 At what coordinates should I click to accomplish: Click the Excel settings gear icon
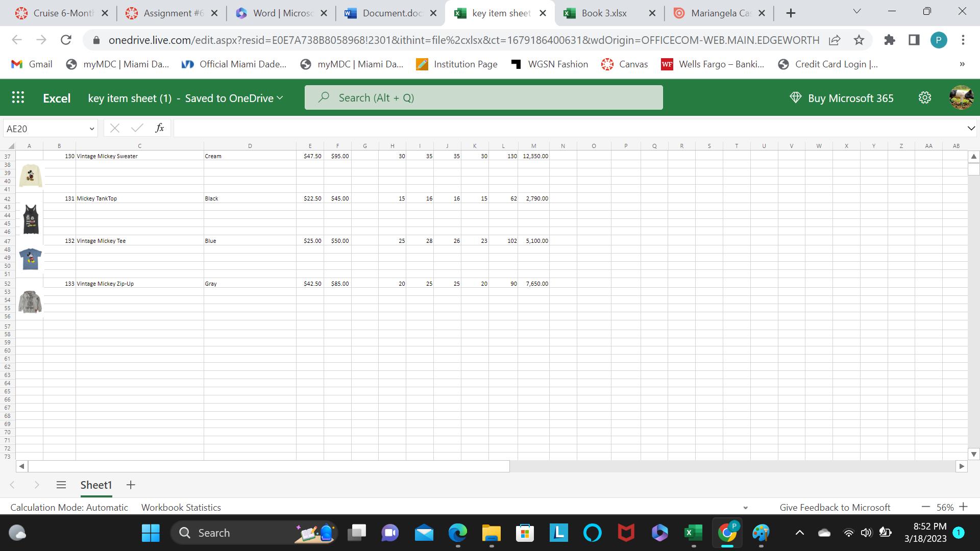[x=924, y=98]
